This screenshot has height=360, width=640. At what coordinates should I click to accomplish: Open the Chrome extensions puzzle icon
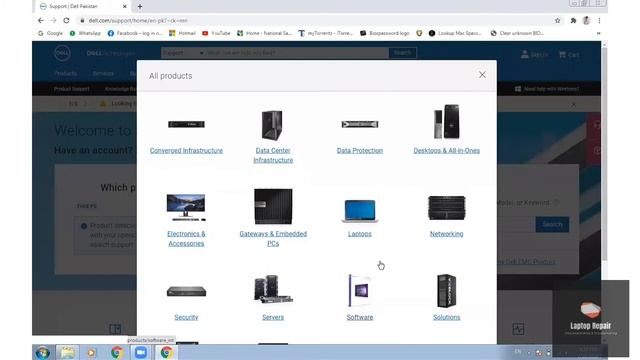tap(573, 20)
